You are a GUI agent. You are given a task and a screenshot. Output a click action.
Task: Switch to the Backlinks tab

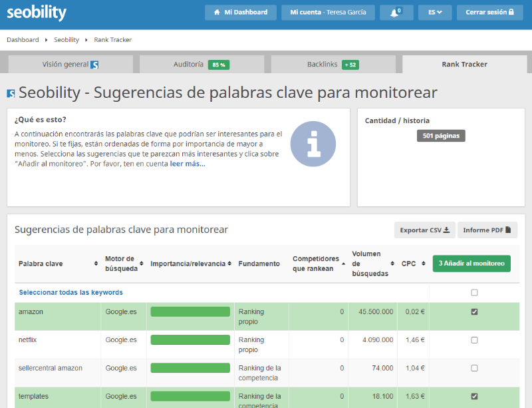pos(333,64)
